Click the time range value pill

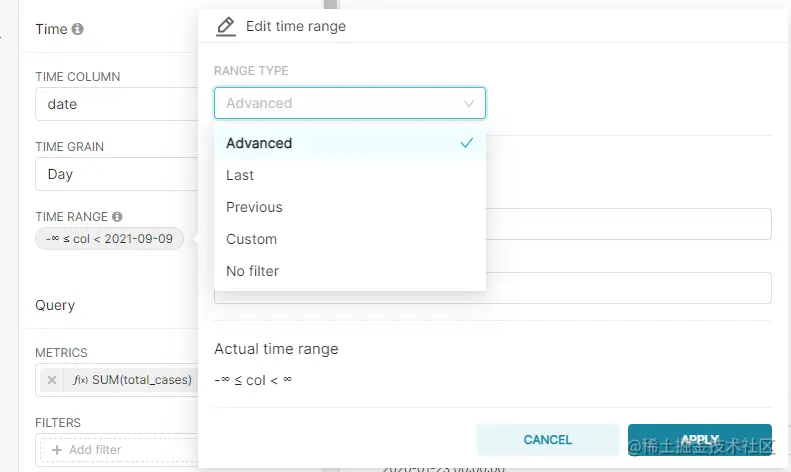point(109,239)
